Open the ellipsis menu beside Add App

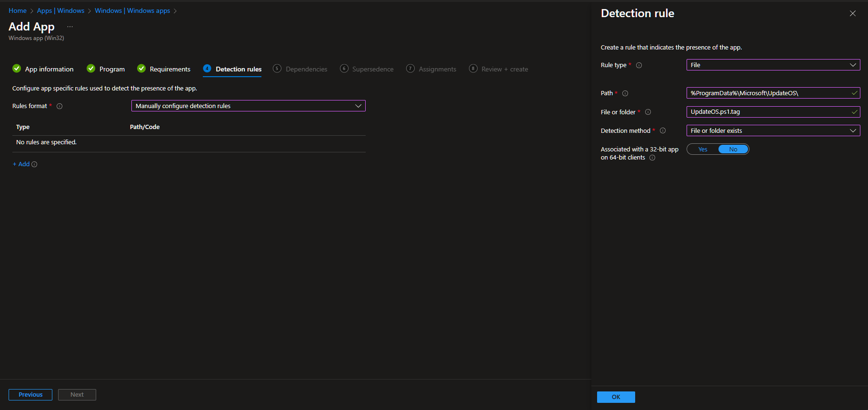[70, 27]
